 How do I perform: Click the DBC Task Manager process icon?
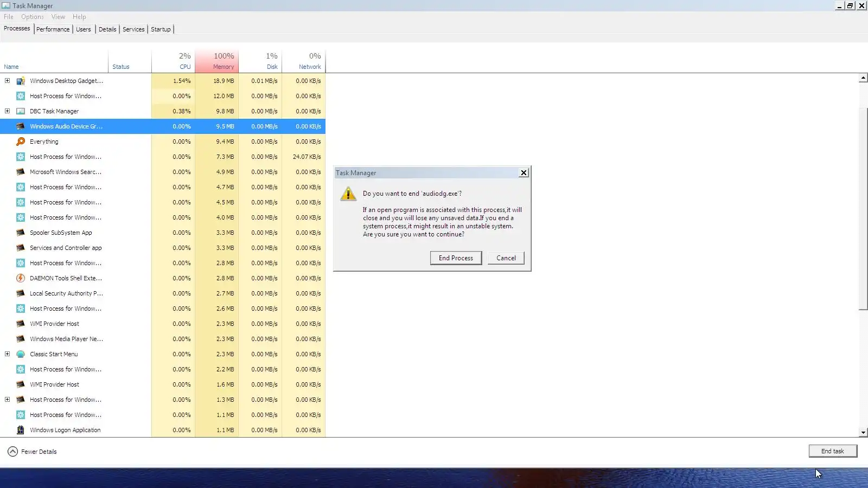click(21, 111)
